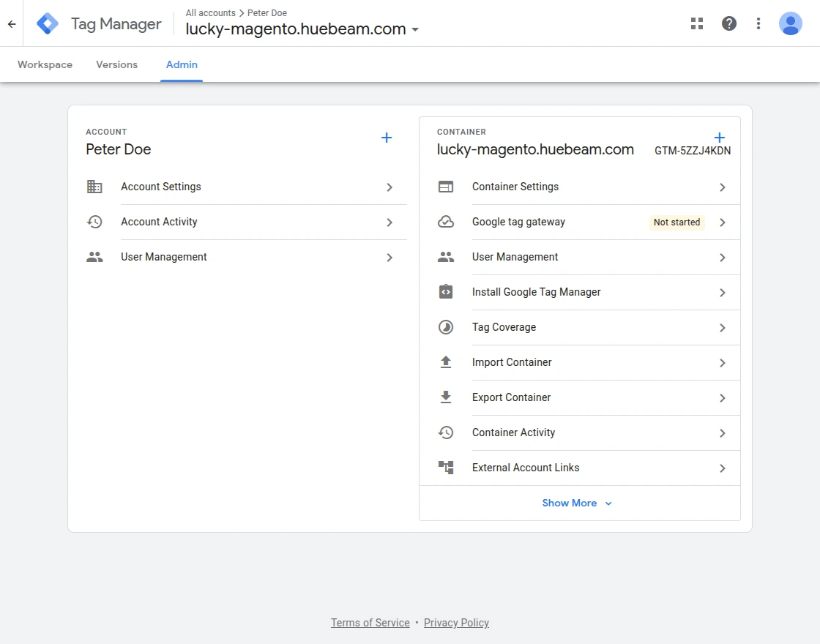Click the account User Management people icon
The image size is (820, 644).
94,257
